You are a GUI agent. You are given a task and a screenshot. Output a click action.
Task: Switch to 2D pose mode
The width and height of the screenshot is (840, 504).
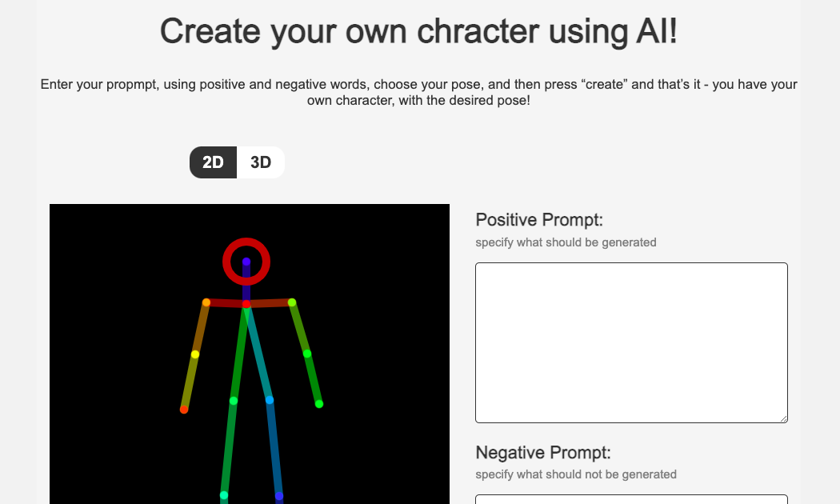(214, 162)
